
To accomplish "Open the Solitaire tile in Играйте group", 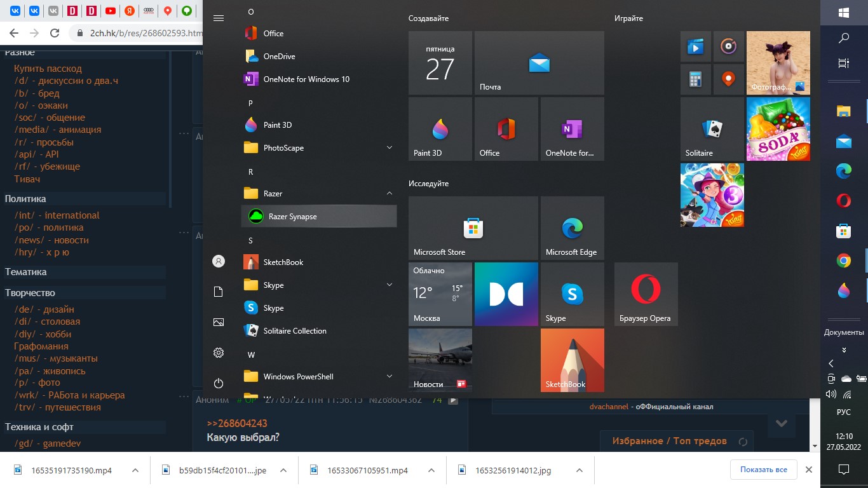I will click(x=712, y=129).
